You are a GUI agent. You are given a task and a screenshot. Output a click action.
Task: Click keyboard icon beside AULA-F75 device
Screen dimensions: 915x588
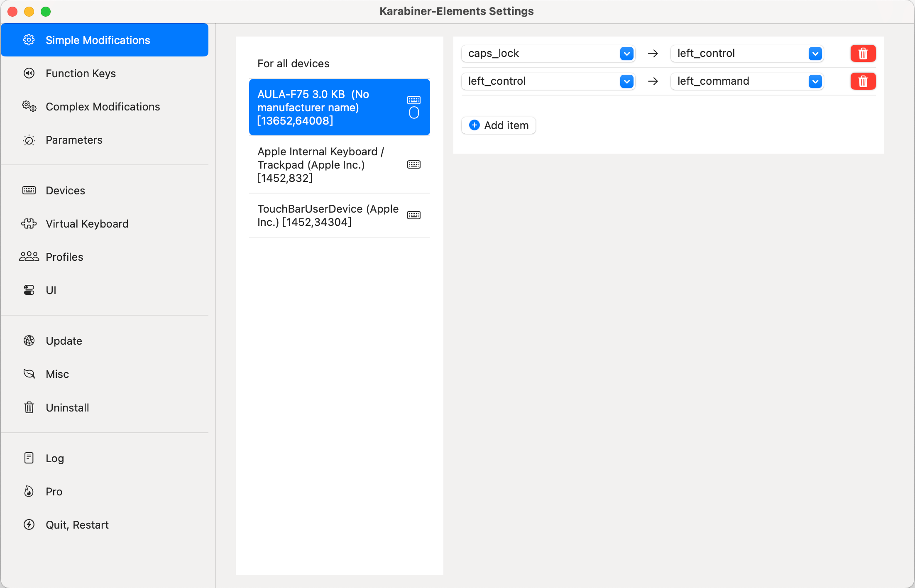[414, 100]
